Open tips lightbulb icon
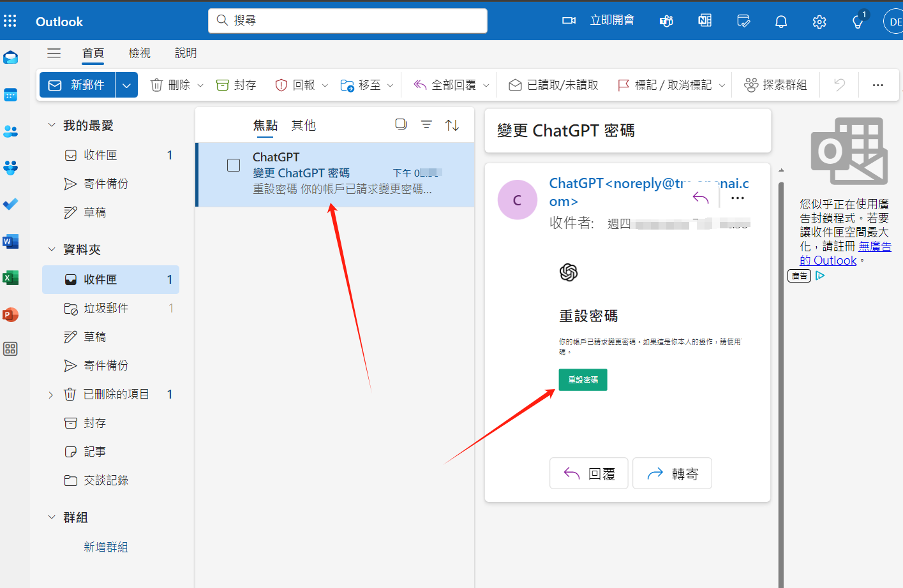 [858, 22]
